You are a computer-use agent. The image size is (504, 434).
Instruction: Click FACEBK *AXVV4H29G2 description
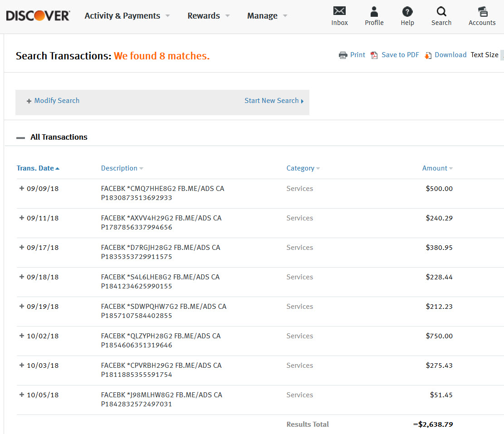(161, 223)
